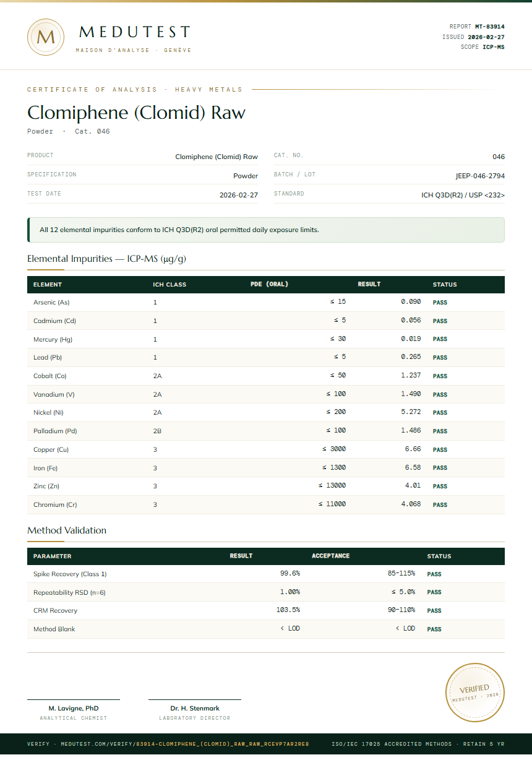The image size is (532, 773).
Task: Click the Medutest M logo emblem
Action: point(46,37)
